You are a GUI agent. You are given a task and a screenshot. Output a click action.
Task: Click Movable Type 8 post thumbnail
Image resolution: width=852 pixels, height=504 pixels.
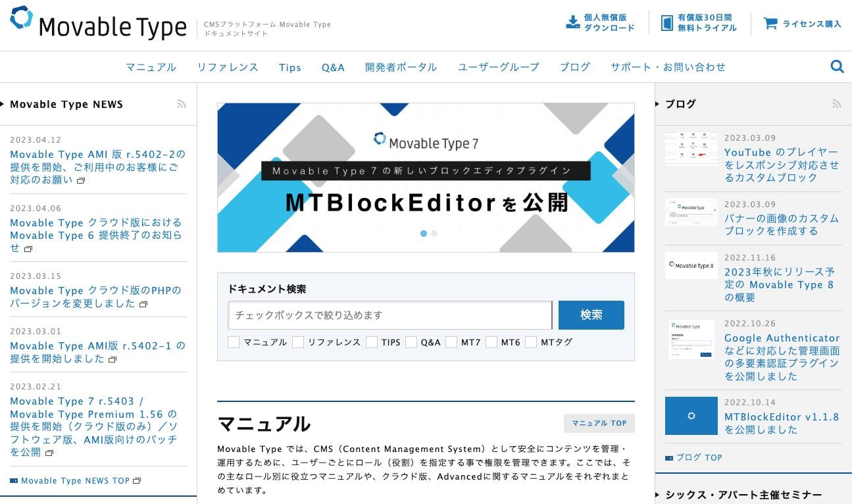tap(691, 265)
